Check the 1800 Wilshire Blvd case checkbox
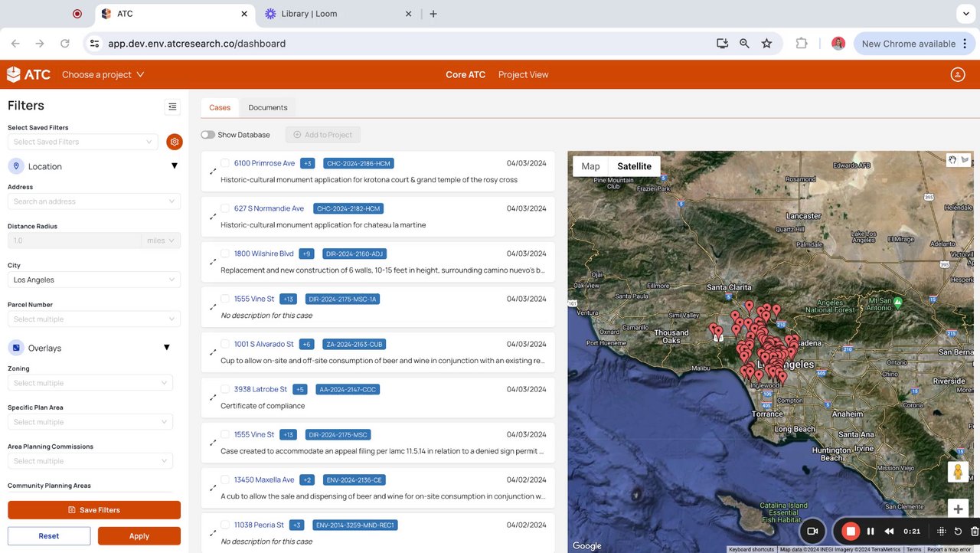 (225, 254)
